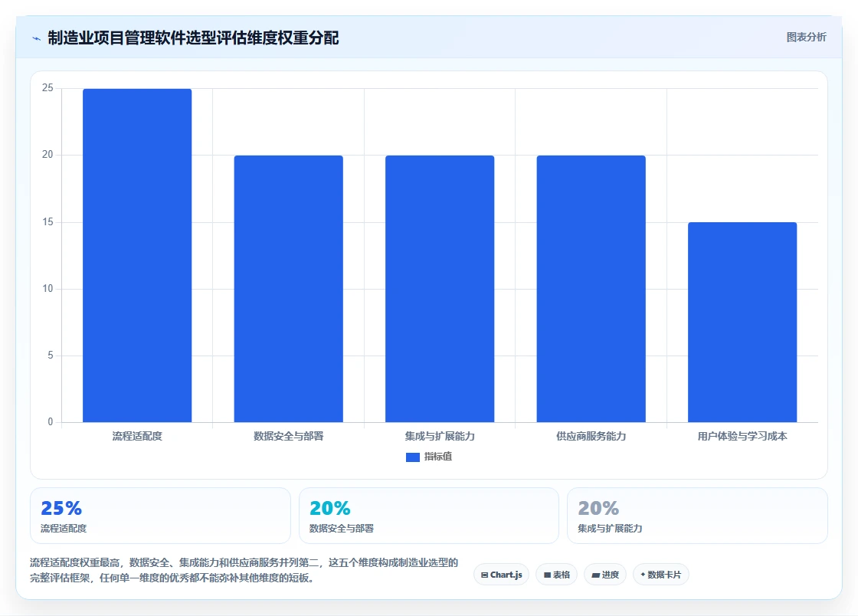Select the 数据卡片 tag
Screen dimensions: 858x616
click(660, 575)
